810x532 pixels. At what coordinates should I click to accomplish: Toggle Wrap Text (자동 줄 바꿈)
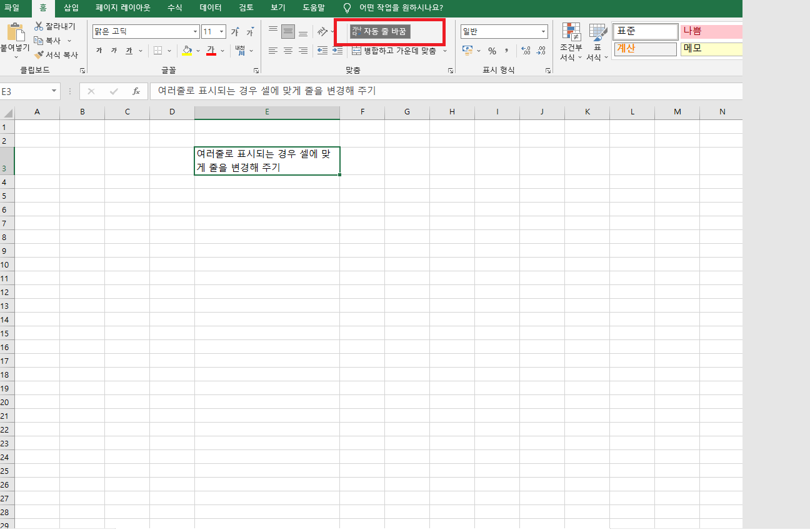click(380, 31)
